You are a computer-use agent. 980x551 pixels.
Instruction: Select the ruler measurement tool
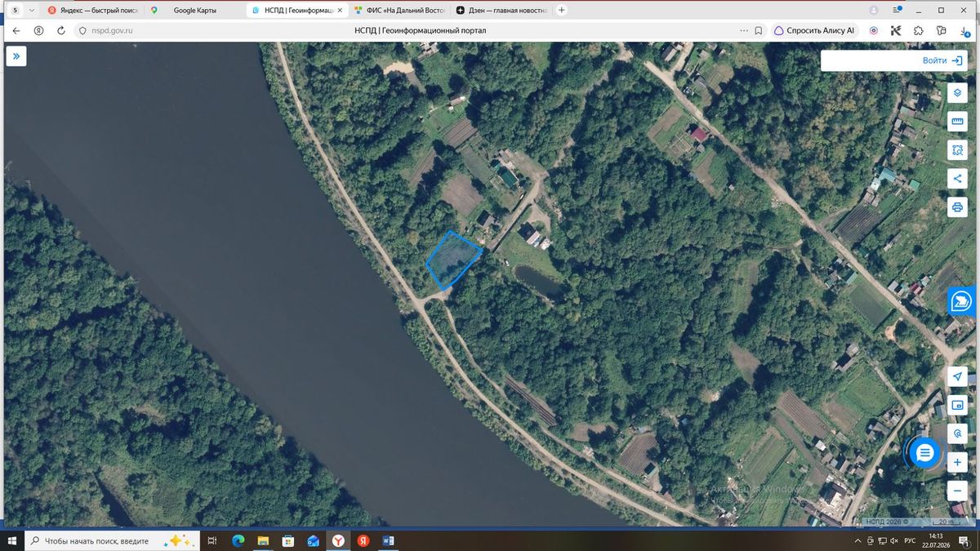(x=957, y=122)
